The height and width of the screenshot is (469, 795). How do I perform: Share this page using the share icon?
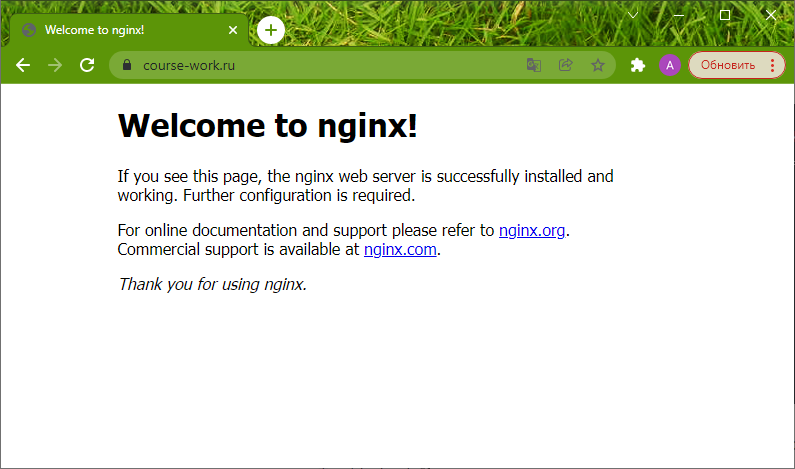[x=566, y=65]
